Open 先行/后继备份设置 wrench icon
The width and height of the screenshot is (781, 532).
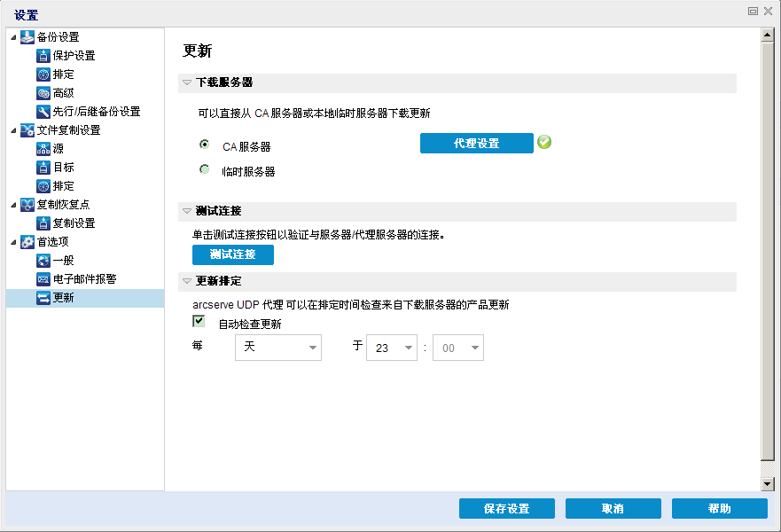43,111
